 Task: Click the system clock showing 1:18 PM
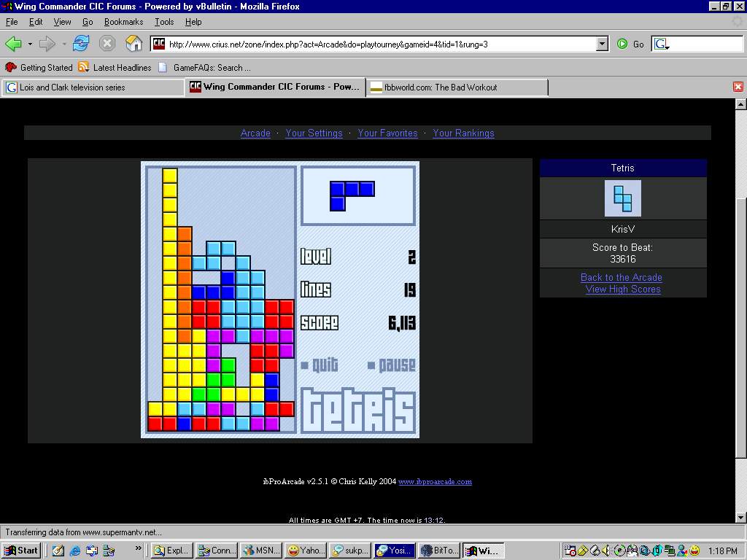point(723,551)
